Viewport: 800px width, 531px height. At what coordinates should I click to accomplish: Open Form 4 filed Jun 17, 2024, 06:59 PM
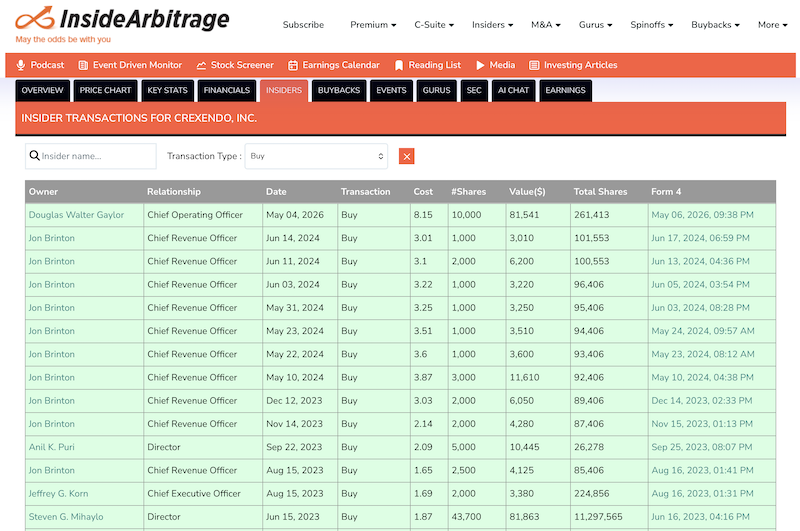pos(700,238)
